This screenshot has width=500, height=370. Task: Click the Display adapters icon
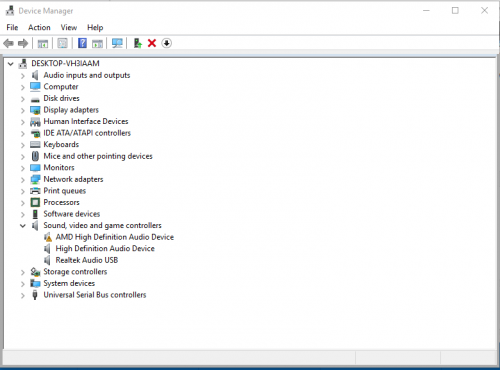click(35, 110)
